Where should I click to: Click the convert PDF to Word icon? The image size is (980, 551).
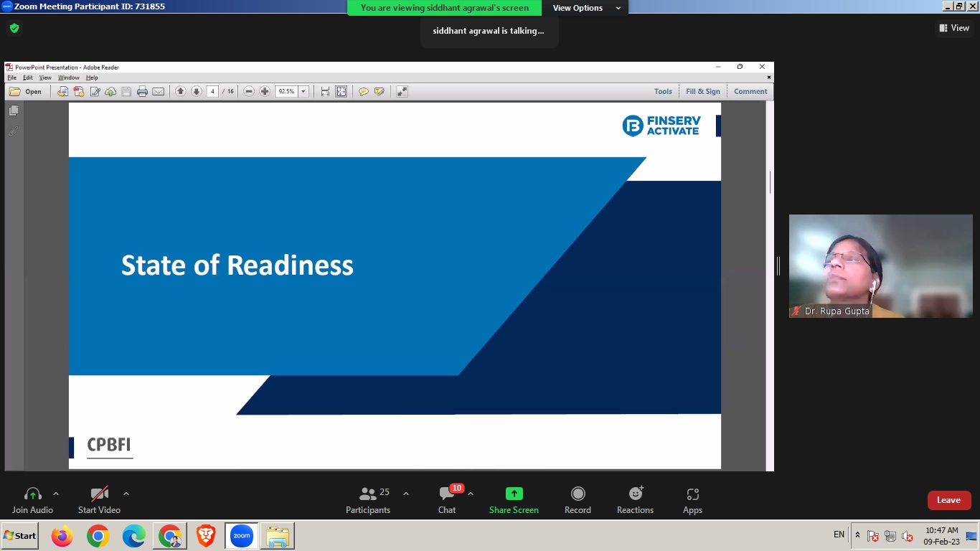click(63, 91)
